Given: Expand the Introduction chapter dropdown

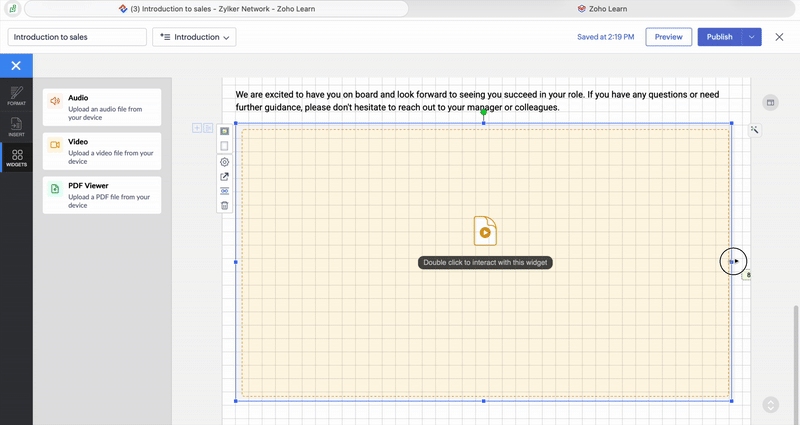Looking at the screenshot, I should 194,37.
